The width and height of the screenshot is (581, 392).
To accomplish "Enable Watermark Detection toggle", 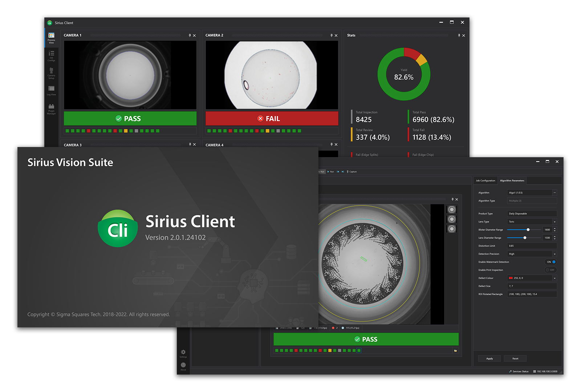I will tap(551, 262).
